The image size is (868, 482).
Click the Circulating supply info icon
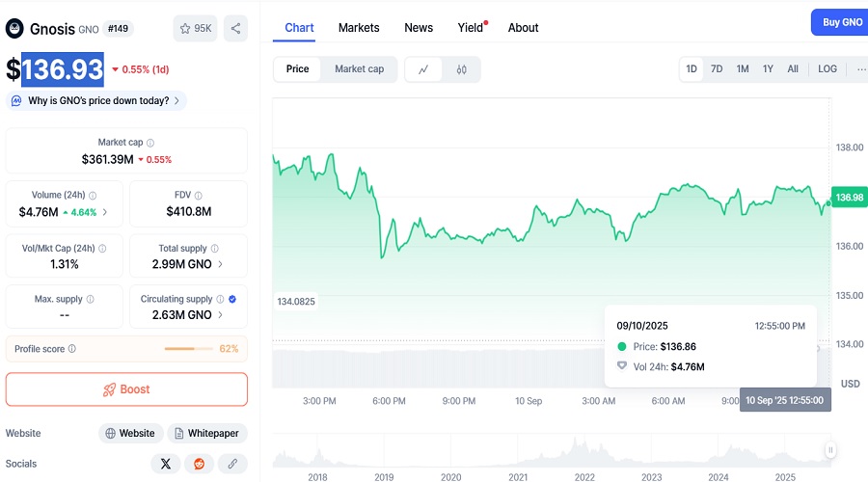click(220, 299)
